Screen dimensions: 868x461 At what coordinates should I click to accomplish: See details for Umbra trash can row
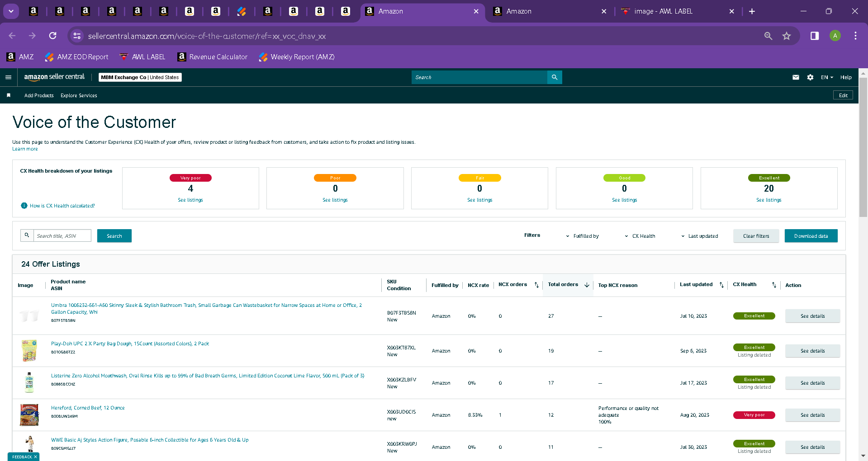pyautogui.click(x=812, y=316)
